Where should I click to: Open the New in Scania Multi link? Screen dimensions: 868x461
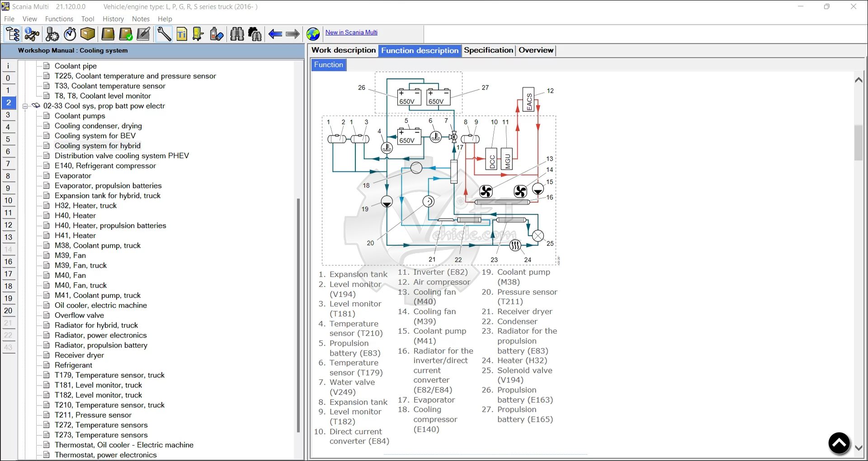coord(351,33)
